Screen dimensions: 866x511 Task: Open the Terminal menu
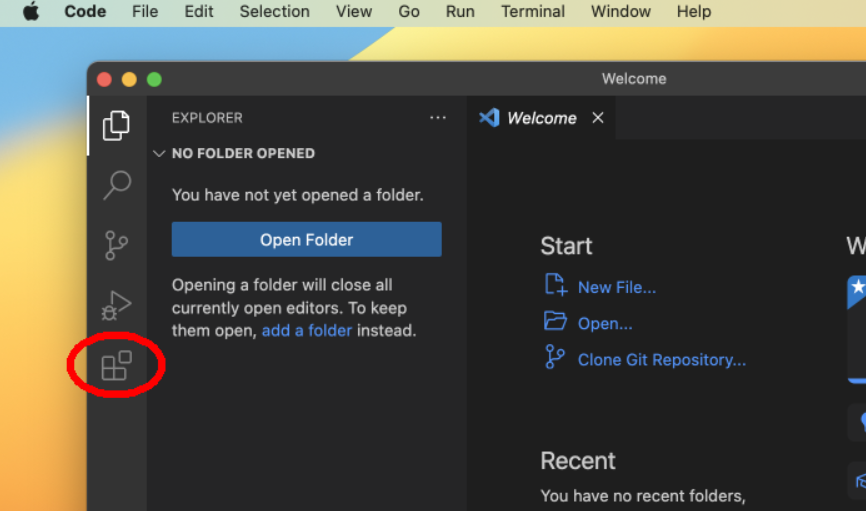[533, 12]
